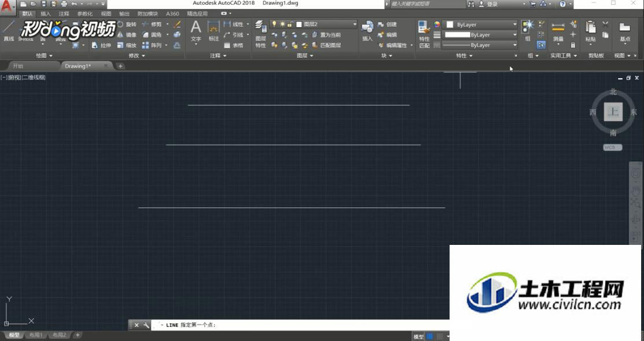Click the LINE command line input
Viewport: 644px width, 341px height.
[300, 325]
